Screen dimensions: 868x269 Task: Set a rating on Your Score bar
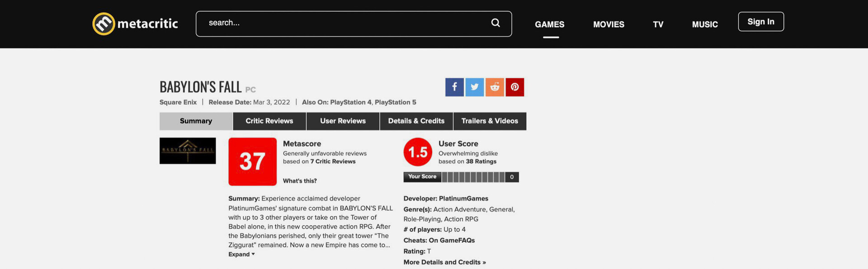click(x=473, y=177)
